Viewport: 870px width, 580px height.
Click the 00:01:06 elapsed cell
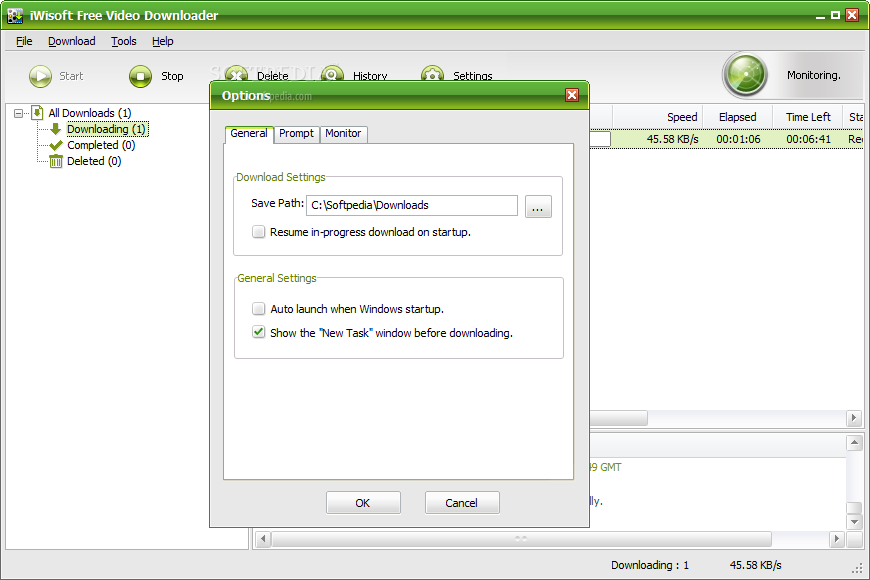738,139
